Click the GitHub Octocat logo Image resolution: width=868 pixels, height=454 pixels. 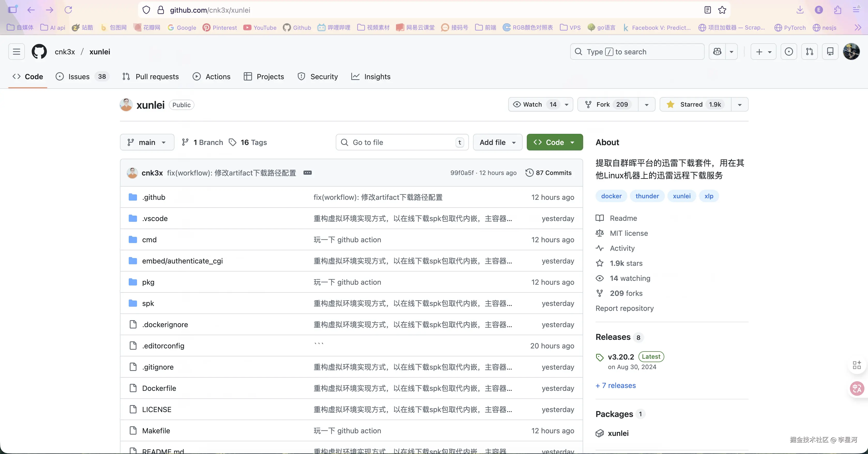pos(39,52)
